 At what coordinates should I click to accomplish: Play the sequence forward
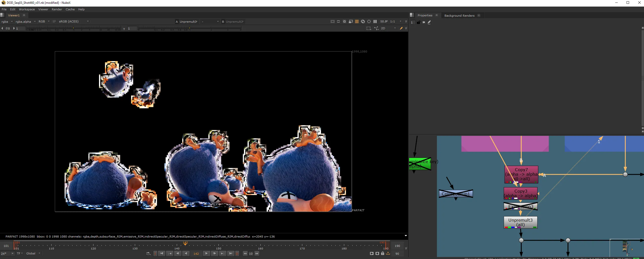pyautogui.click(x=206, y=253)
